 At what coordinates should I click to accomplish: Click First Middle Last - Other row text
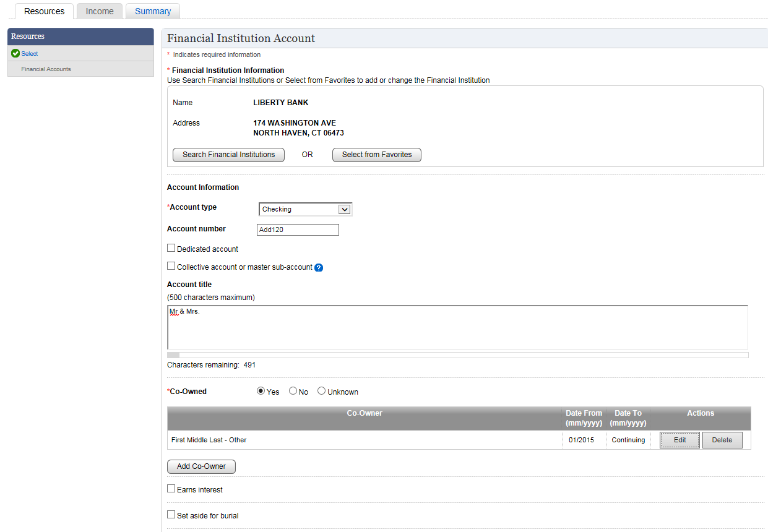[x=209, y=440]
